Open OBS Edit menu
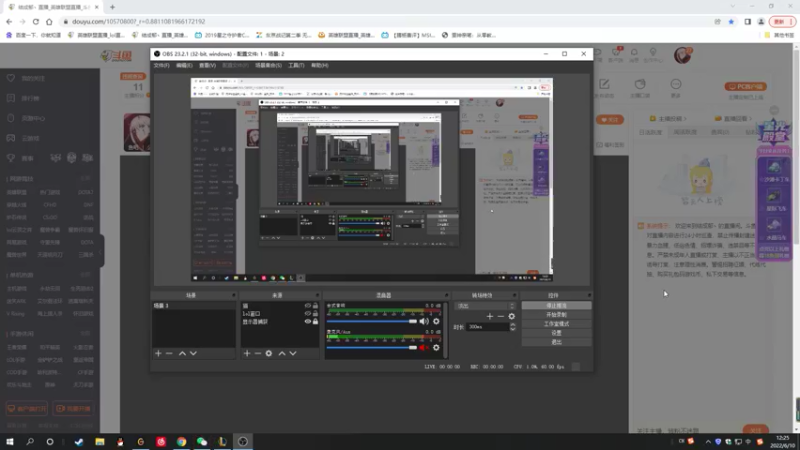The image size is (800, 450). pyautogui.click(x=184, y=65)
